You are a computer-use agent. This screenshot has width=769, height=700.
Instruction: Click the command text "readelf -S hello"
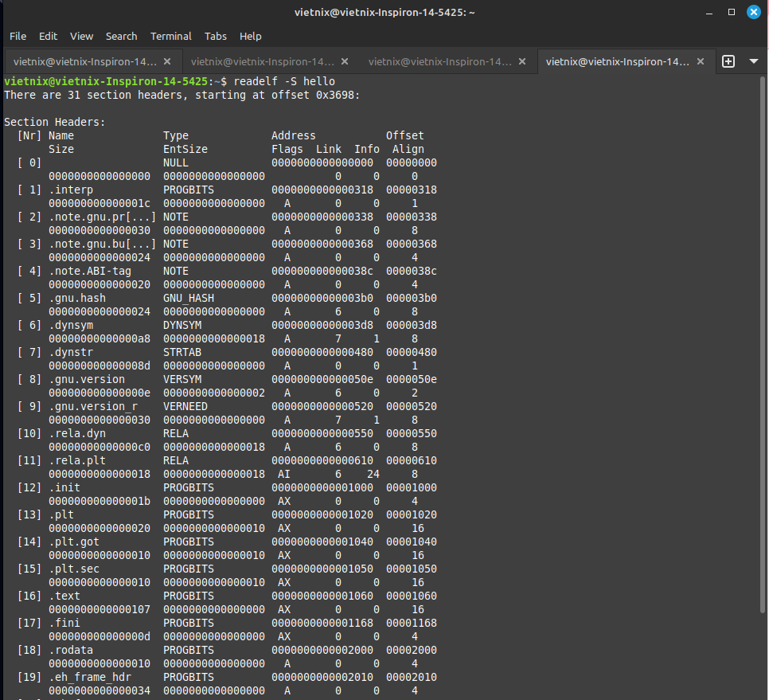[x=284, y=81]
